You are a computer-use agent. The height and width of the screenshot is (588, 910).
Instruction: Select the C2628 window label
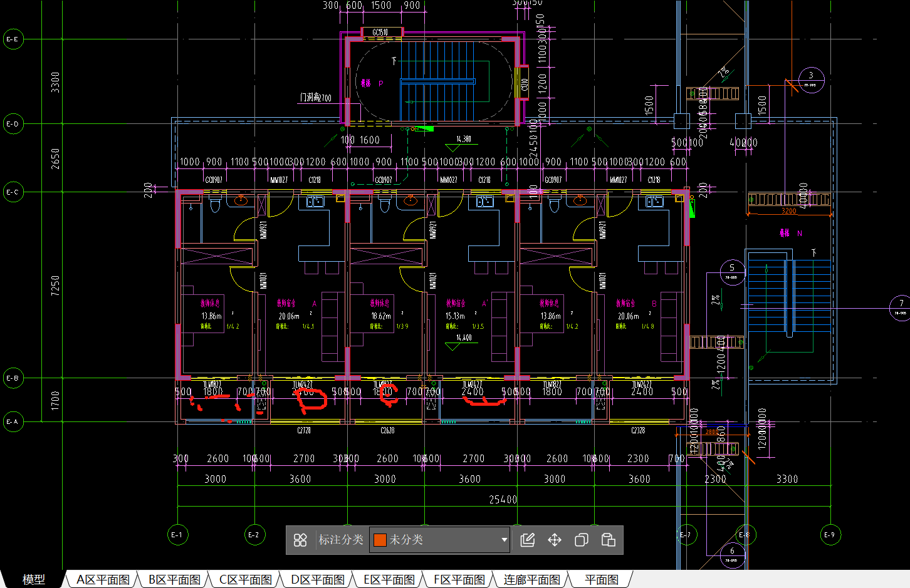click(387, 430)
